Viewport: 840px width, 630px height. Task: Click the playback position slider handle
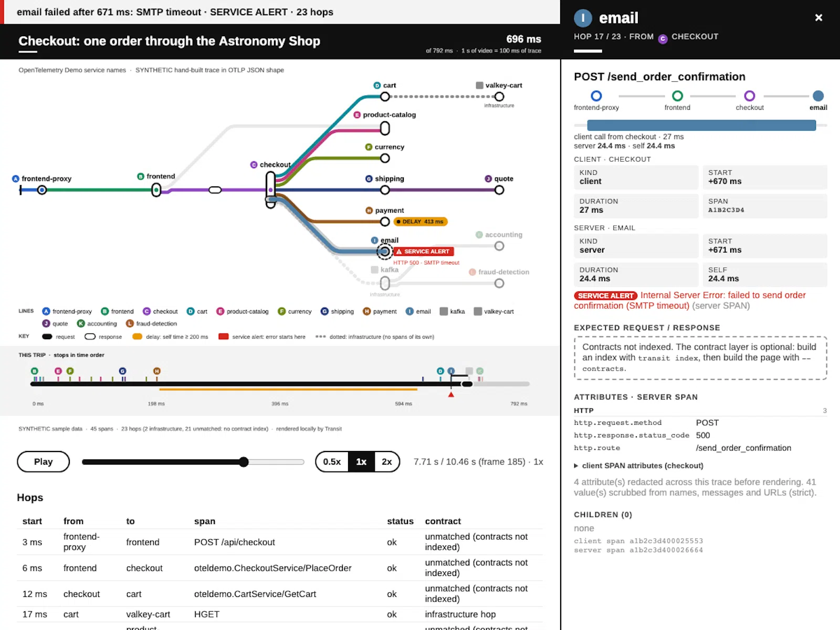(x=244, y=462)
